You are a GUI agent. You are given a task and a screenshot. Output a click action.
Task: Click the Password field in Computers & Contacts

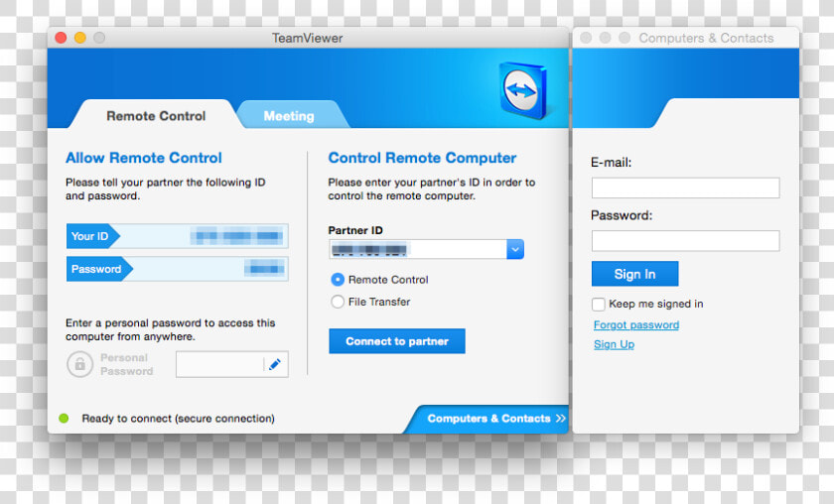tap(686, 241)
